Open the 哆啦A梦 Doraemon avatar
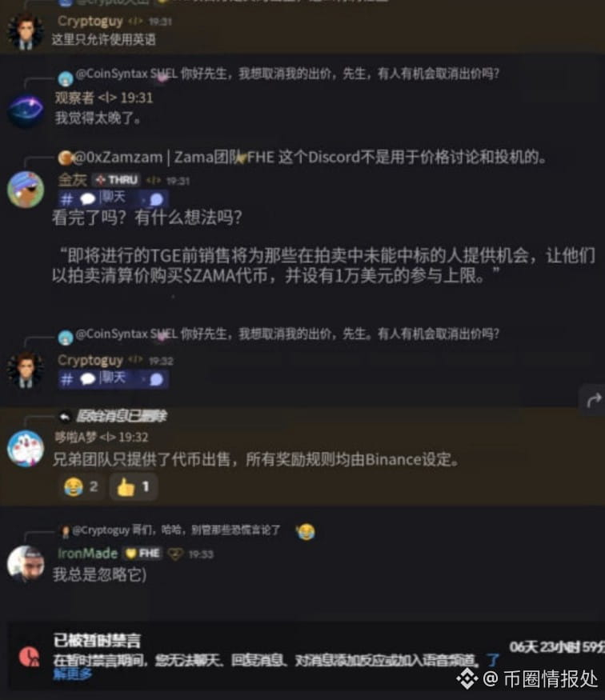 point(26,448)
